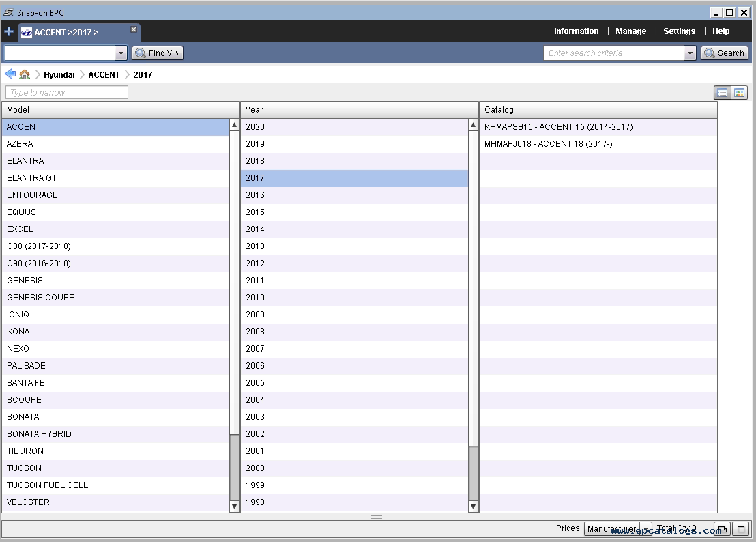This screenshot has height=542, width=756.
Task: Open the Manage menu
Action: 630,31
